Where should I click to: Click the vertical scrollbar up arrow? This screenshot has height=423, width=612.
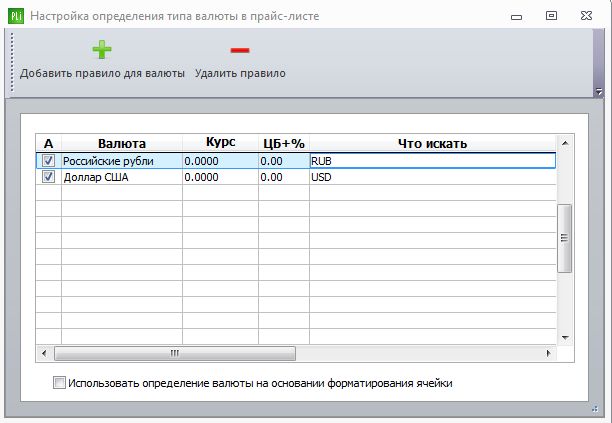tap(565, 143)
